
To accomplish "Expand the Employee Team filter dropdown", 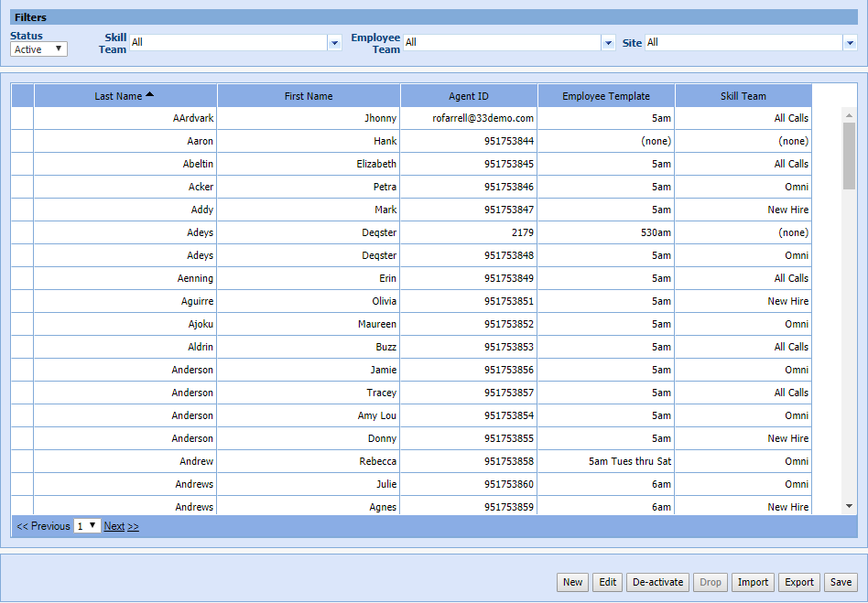I will 608,43.
